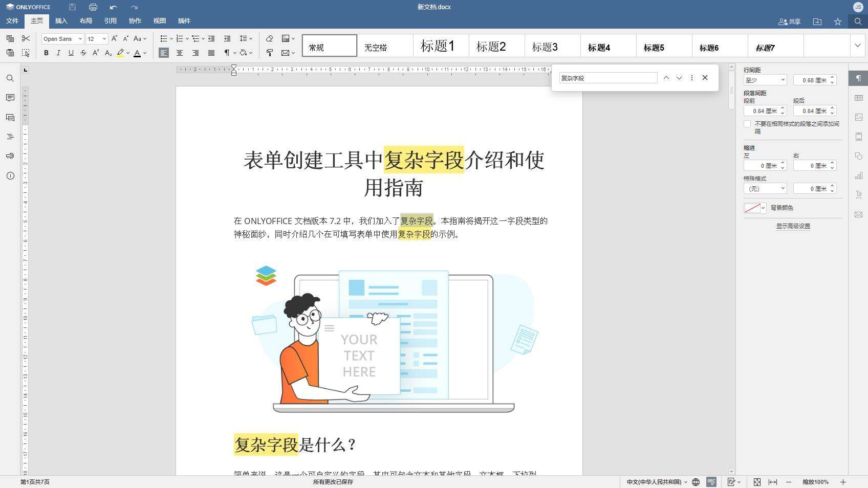Cut selection with the scissors icon
The width and height of the screenshot is (868, 488).
26,38
